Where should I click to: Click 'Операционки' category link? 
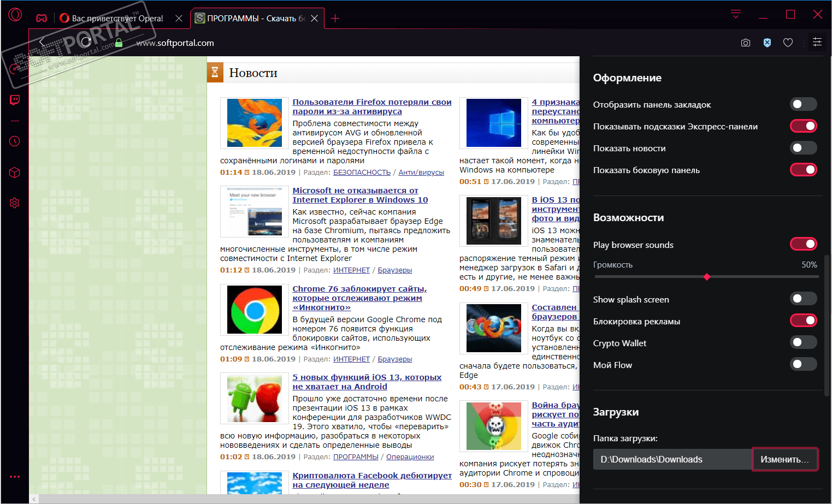(x=410, y=456)
